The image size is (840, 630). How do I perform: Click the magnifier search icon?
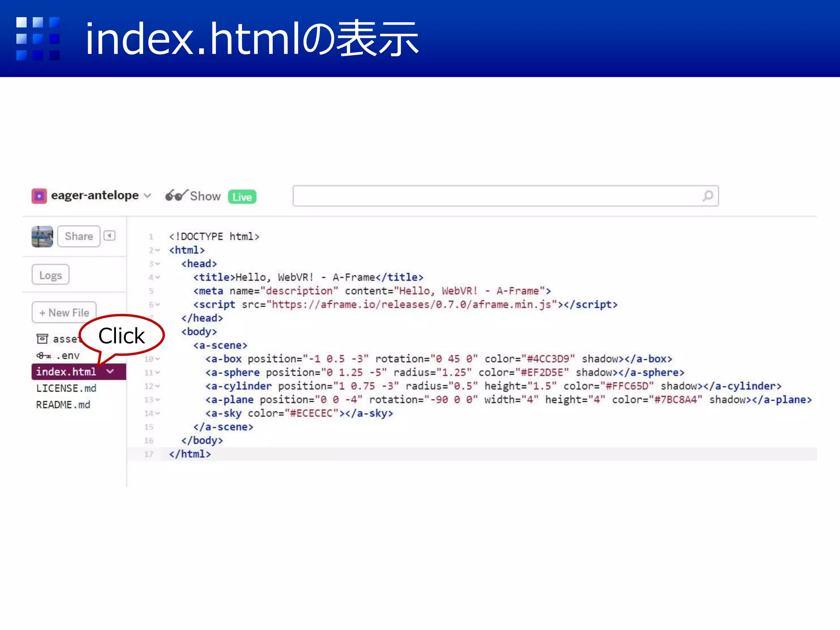click(708, 196)
